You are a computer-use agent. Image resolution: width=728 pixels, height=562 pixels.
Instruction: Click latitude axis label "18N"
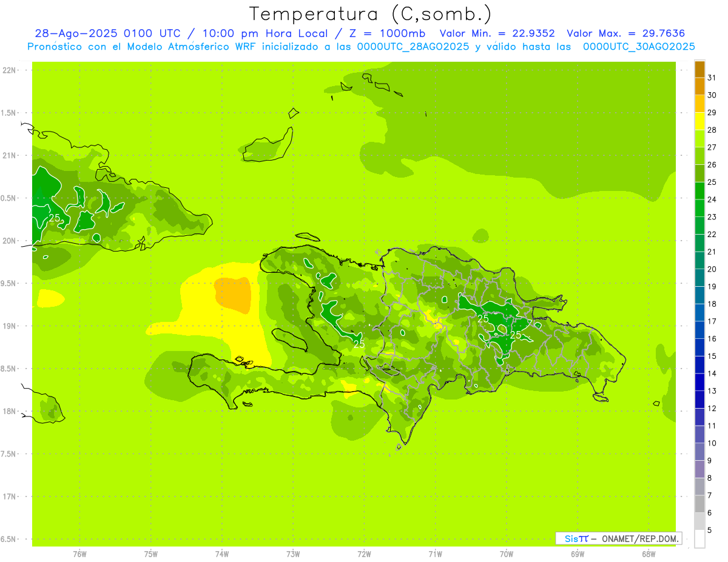pos(10,412)
